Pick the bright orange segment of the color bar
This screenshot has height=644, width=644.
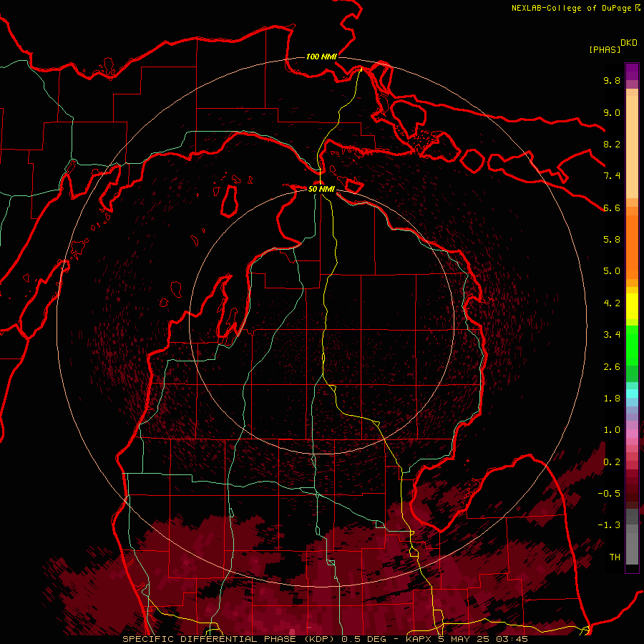click(632, 246)
